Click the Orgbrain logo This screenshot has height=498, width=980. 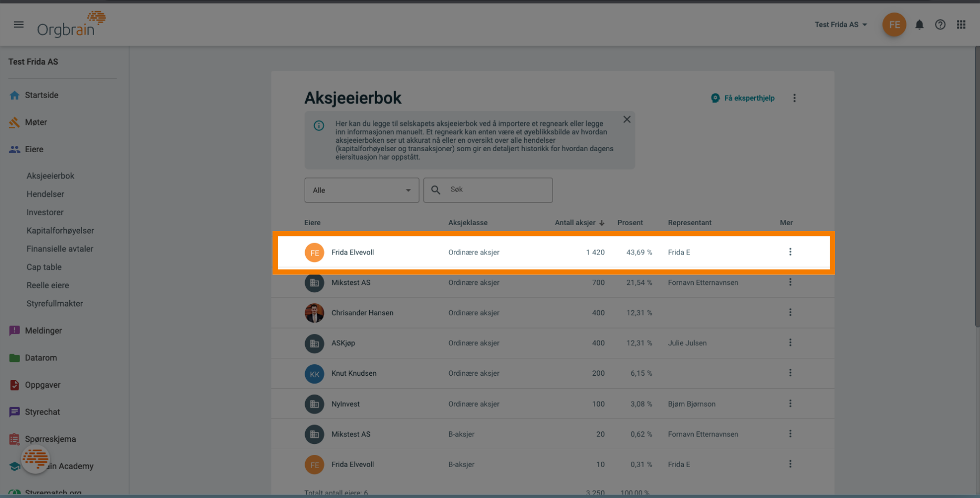point(71,24)
